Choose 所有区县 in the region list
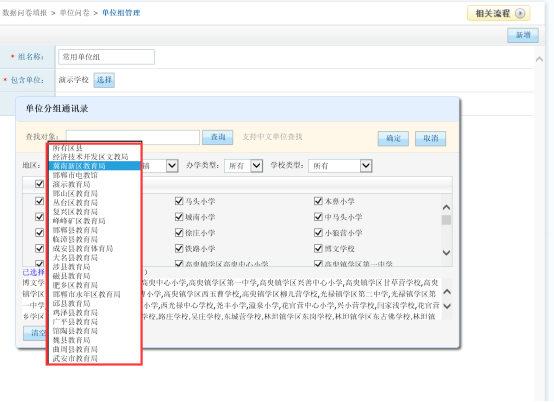The width and height of the screenshot is (554, 402). pos(68,148)
